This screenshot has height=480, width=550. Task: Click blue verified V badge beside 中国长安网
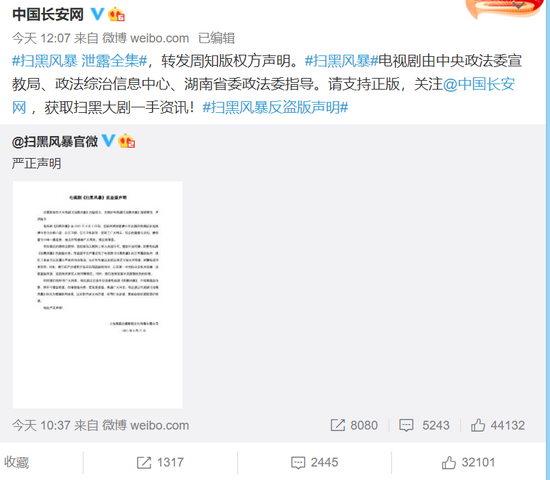coord(97,14)
